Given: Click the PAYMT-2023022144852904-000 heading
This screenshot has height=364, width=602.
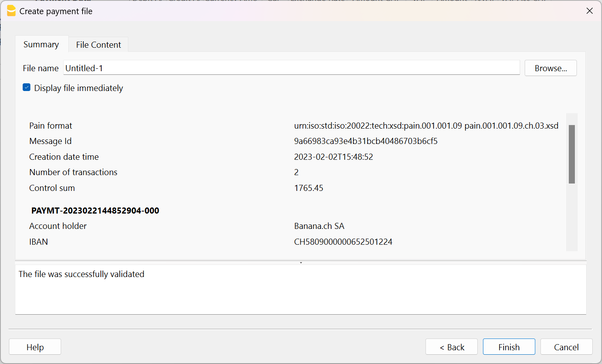Looking at the screenshot, I should (95, 210).
